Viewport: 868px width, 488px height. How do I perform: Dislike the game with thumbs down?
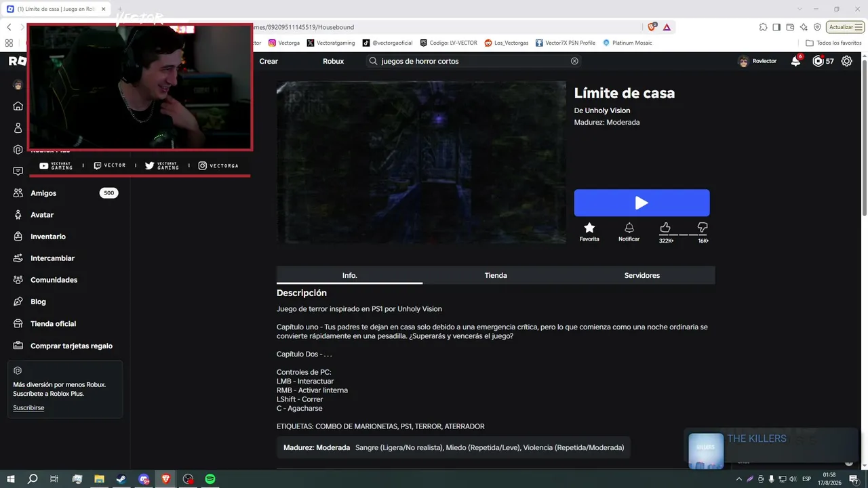coord(703,227)
